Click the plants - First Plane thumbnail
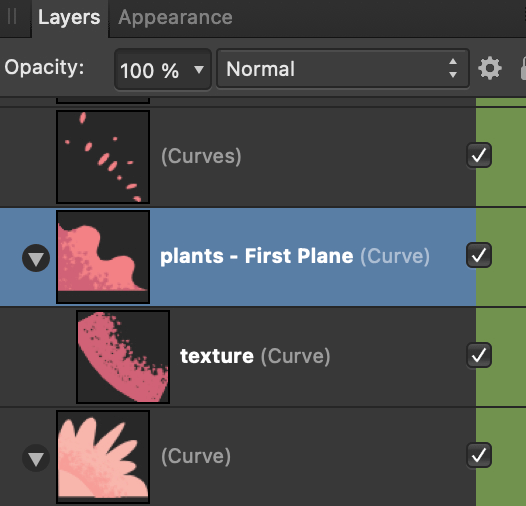526x506 pixels. [x=103, y=257]
